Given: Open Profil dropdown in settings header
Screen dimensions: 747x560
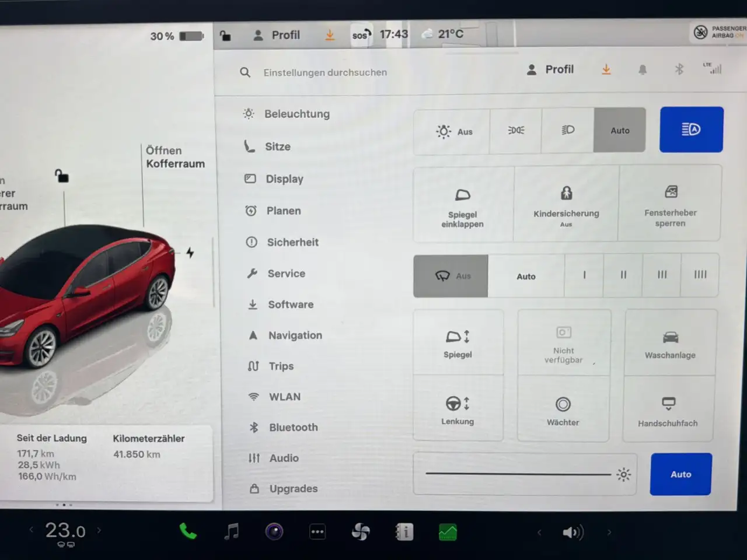Looking at the screenshot, I should (550, 69).
